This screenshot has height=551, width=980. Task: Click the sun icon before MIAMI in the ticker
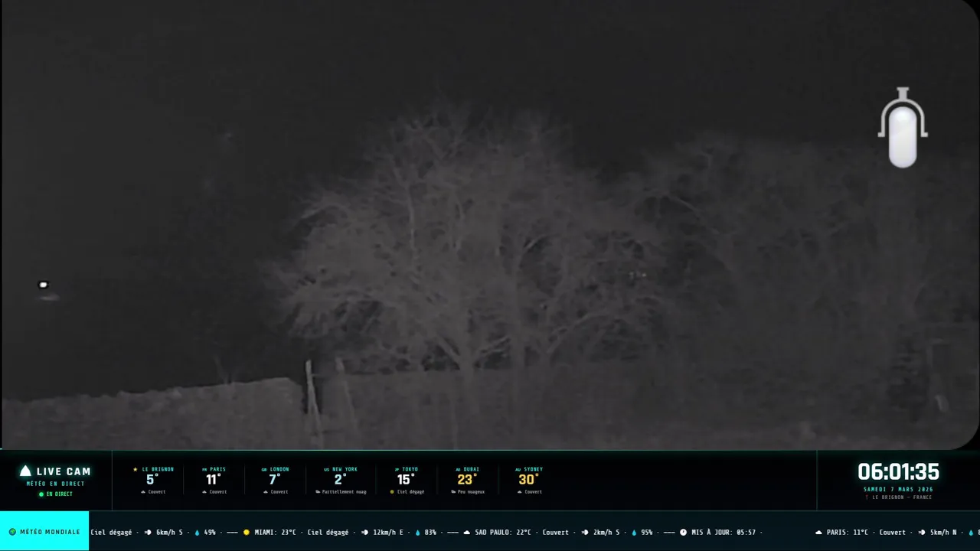click(x=247, y=532)
